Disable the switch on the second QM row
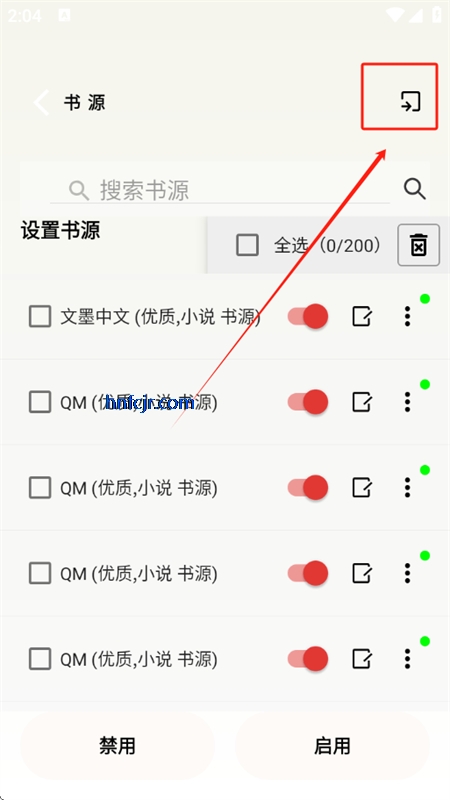 click(308, 488)
